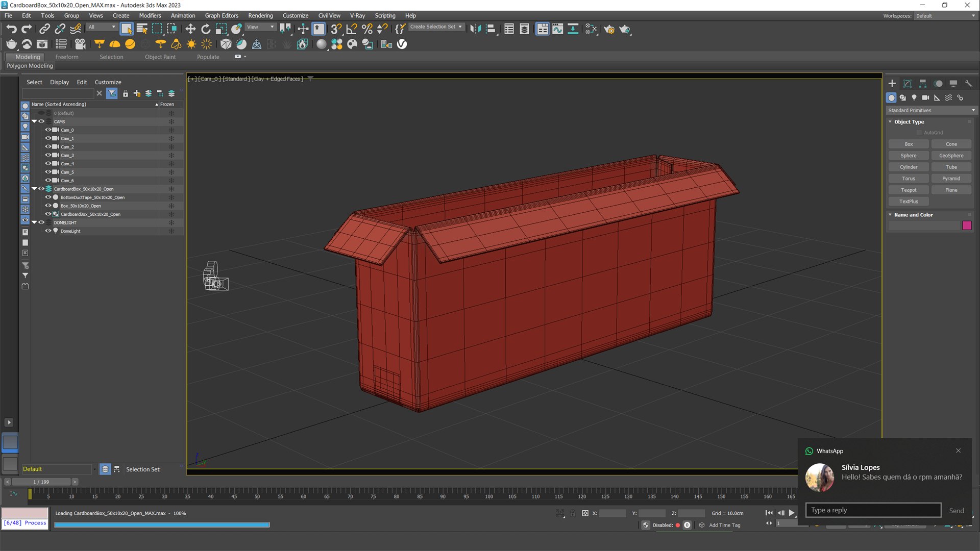Open Select by Name list tool
This screenshot has width=980, height=551.
pyautogui.click(x=142, y=29)
